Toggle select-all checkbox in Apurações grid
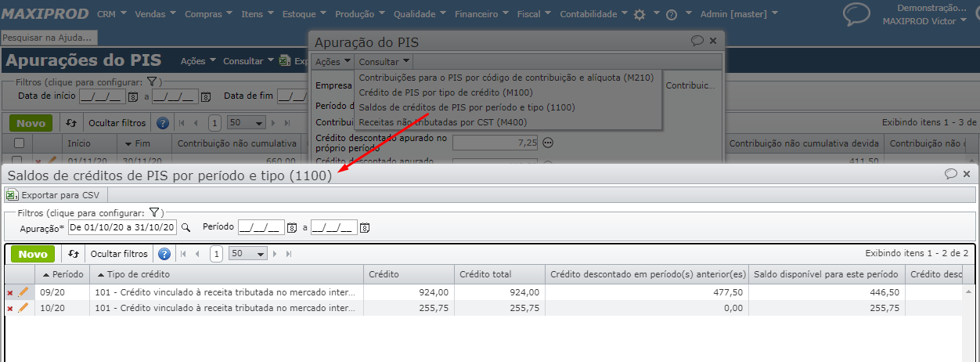Screen dimensions: 980x362 (19, 143)
